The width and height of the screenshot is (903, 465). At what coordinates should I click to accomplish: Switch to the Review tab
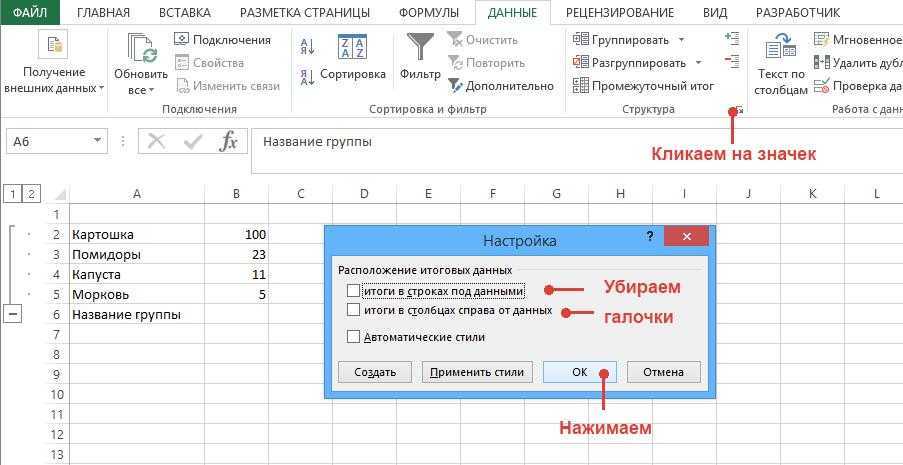pyautogui.click(x=620, y=12)
